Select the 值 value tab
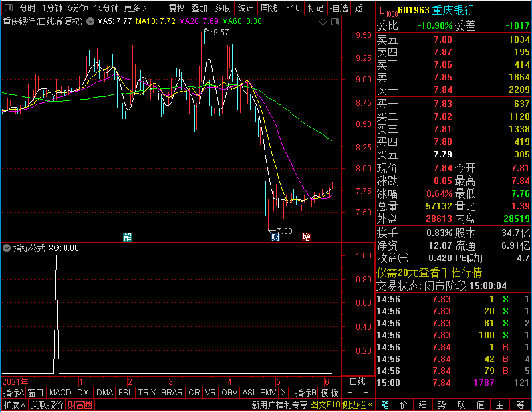Image resolution: width=532 pixels, height=412 pixels. [x=480, y=405]
